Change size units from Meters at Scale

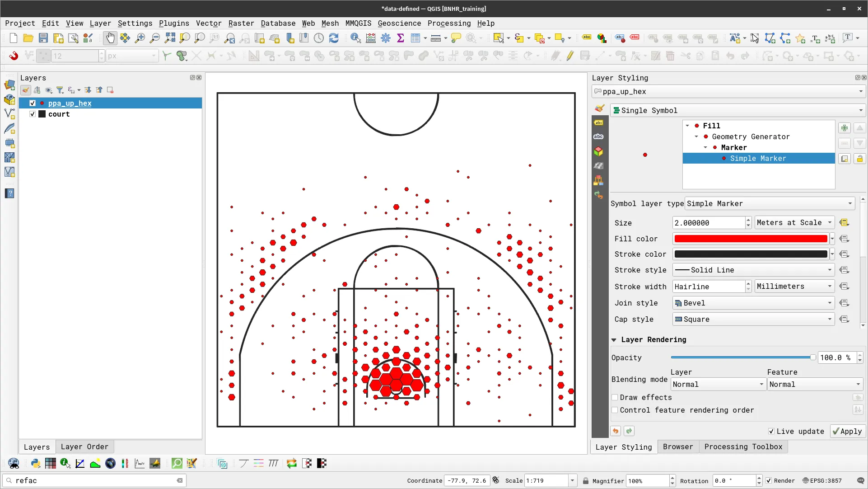coord(794,222)
